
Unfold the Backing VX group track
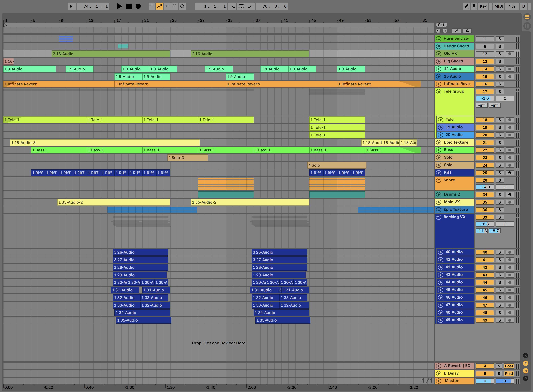tap(438, 217)
